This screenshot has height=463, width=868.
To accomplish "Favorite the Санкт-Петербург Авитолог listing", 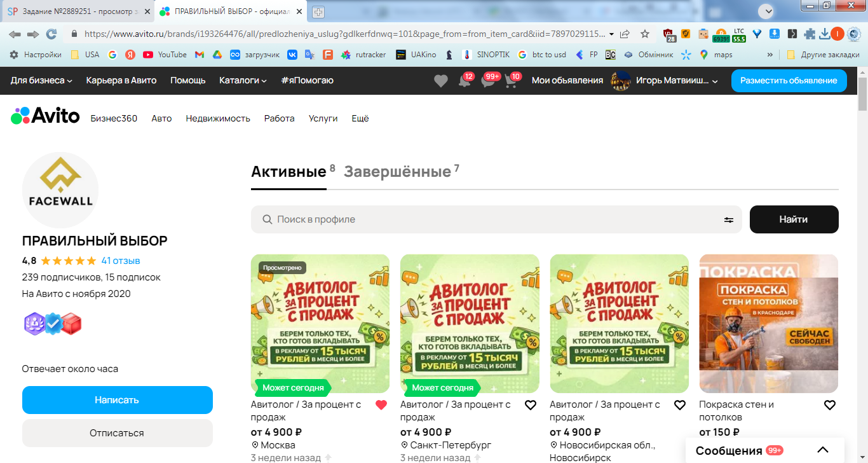I will coord(531,405).
